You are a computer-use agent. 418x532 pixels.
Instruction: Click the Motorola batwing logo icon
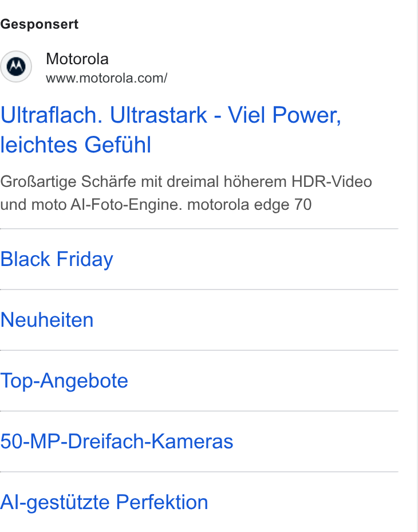point(16,66)
